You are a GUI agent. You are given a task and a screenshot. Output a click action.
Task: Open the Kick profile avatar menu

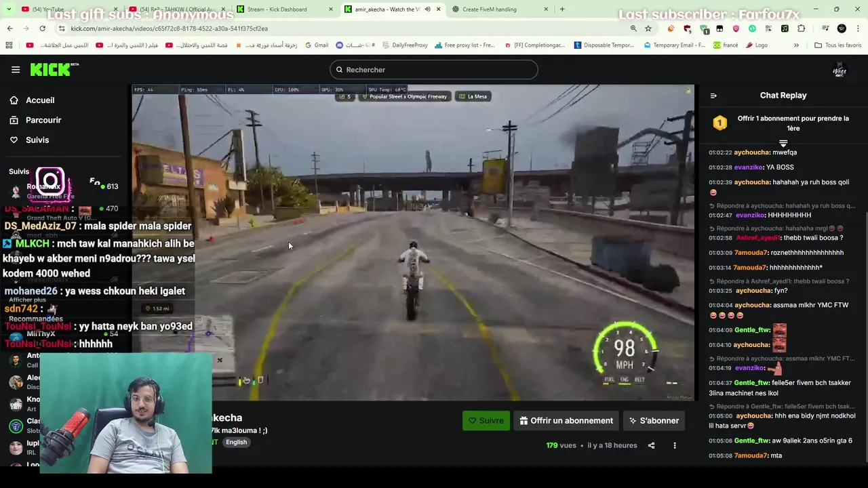click(840, 70)
